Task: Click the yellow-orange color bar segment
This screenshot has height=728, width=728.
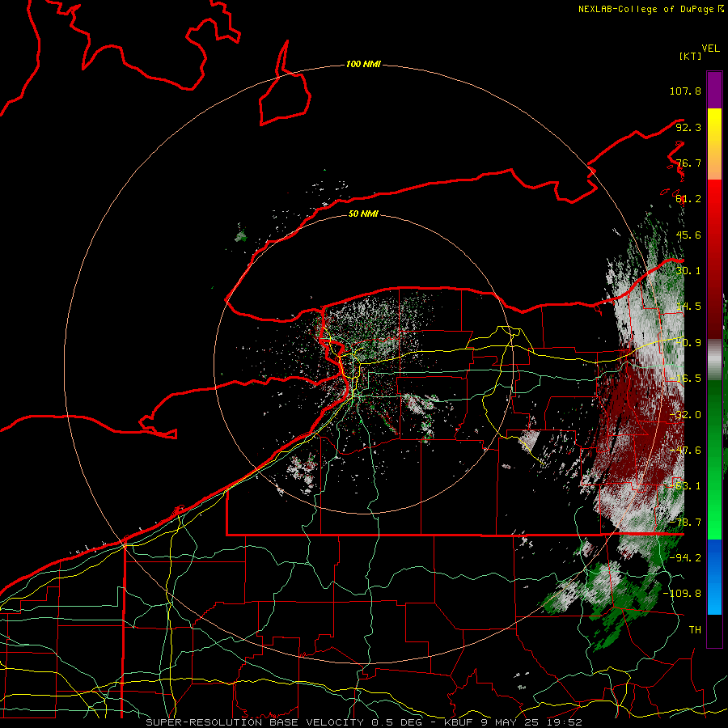Action: (x=714, y=144)
